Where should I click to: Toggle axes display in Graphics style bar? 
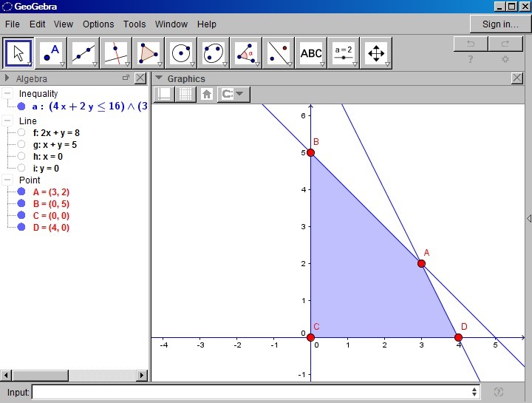164,94
